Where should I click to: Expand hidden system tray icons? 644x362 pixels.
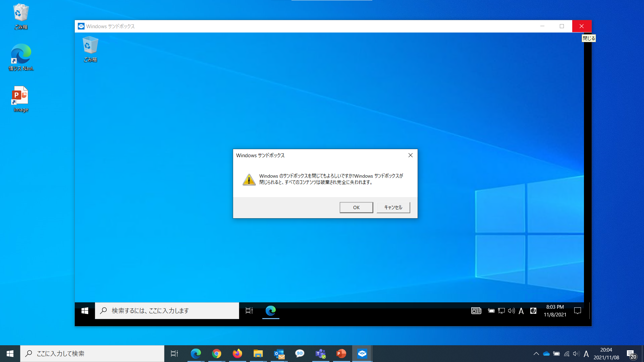coord(536,354)
